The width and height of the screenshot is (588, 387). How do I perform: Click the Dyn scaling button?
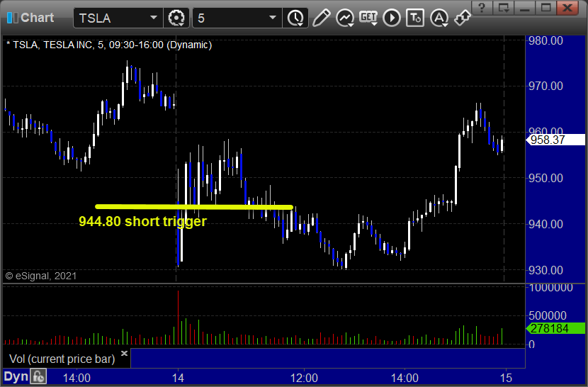[x=16, y=377]
